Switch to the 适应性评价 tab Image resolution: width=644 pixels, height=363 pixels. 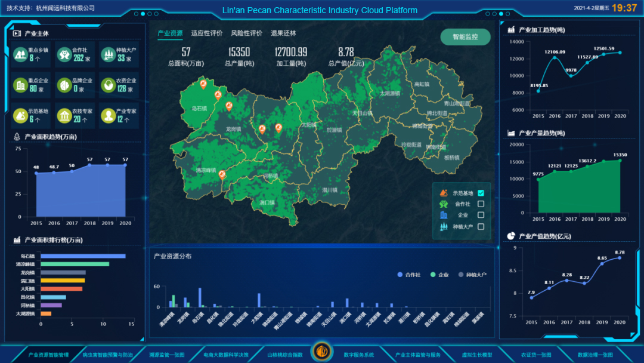206,33
